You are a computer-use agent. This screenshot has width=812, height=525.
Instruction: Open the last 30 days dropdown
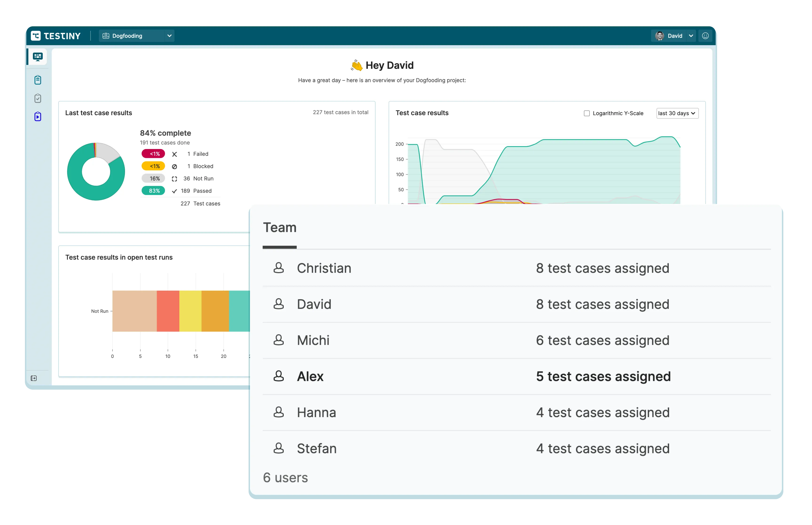(x=677, y=113)
